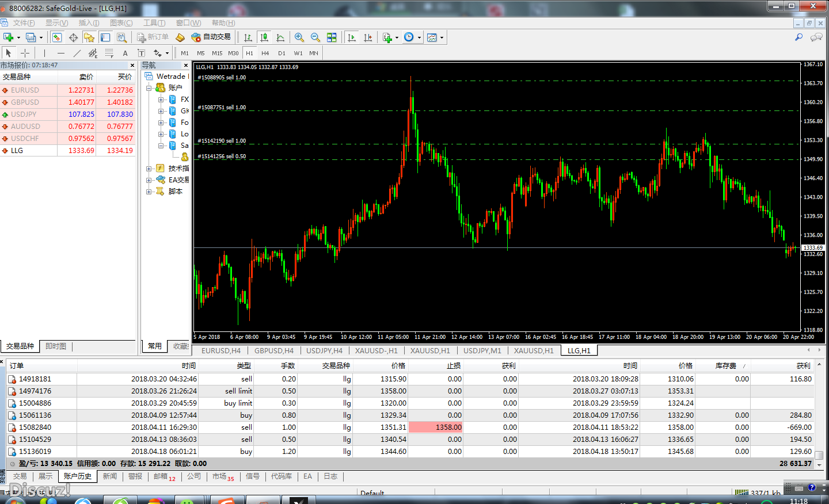Toggle the Navigator star-folder icon
This screenshot has height=504, width=829.
[x=89, y=37]
